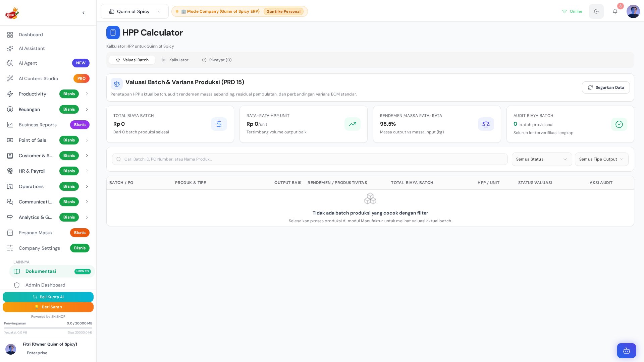Click Ganti ke Personal button
The height and width of the screenshot is (362, 644).
[283, 11]
